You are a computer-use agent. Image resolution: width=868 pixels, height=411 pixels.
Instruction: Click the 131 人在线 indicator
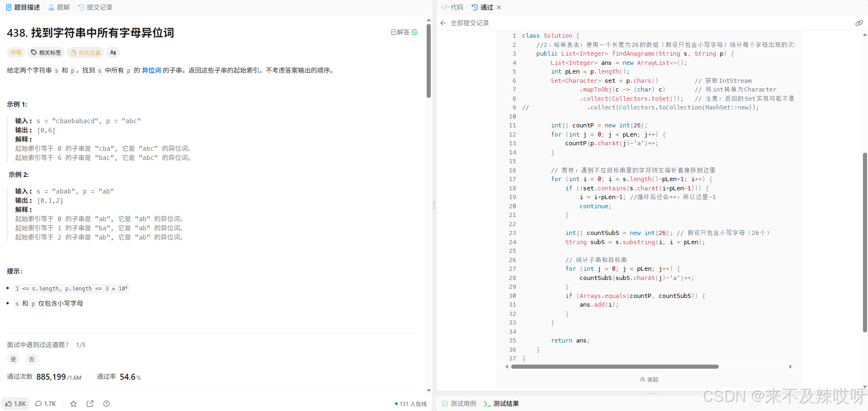(411, 404)
